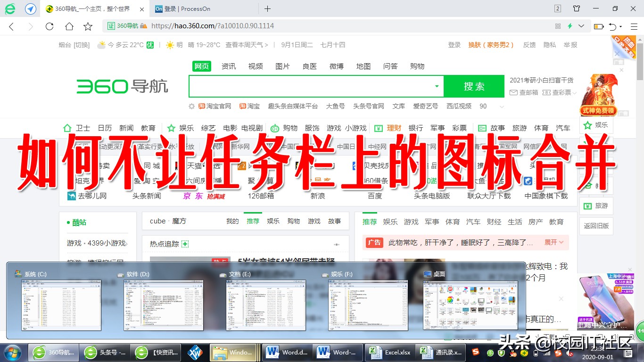This screenshot has width=644, height=362.
Task: Select the 视频 search category
Action: click(x=256, y=66)
